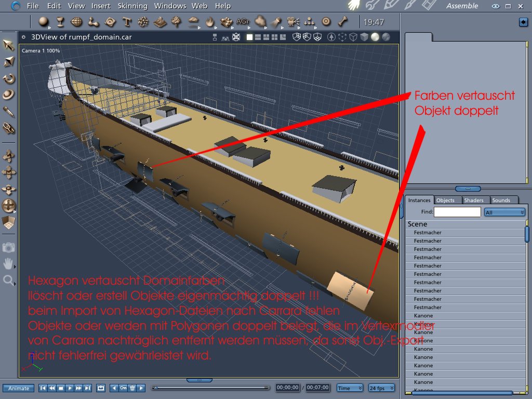Insert a fire primitive with the flame icon
Viewport: 532px width, 399px height.
(x=210, y=22)
